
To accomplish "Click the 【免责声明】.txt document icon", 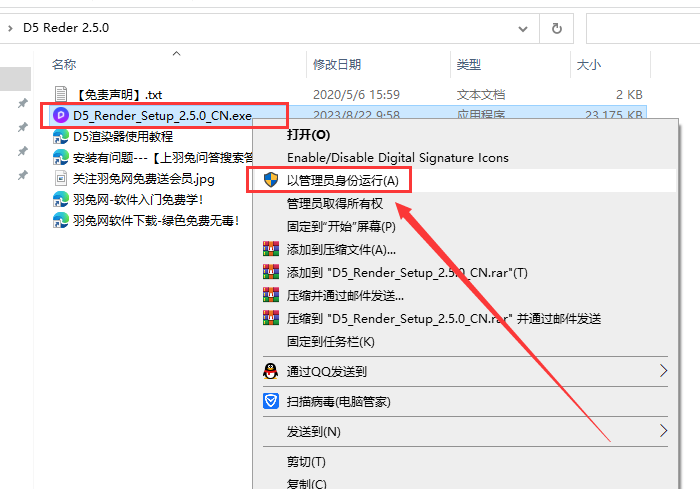I will [61, 94].
